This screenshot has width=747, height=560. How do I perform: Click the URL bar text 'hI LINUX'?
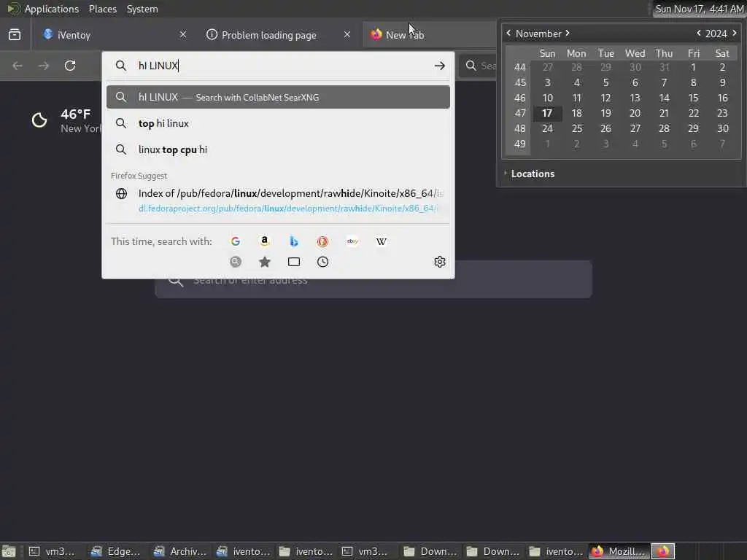click(x=158, y=66)
